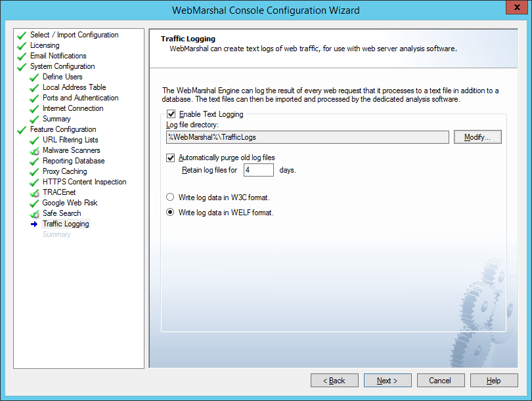Image resolution: width=532 pixels, height=401 pixels.
Task: Click the Retain log files days field
Action: 258,170
